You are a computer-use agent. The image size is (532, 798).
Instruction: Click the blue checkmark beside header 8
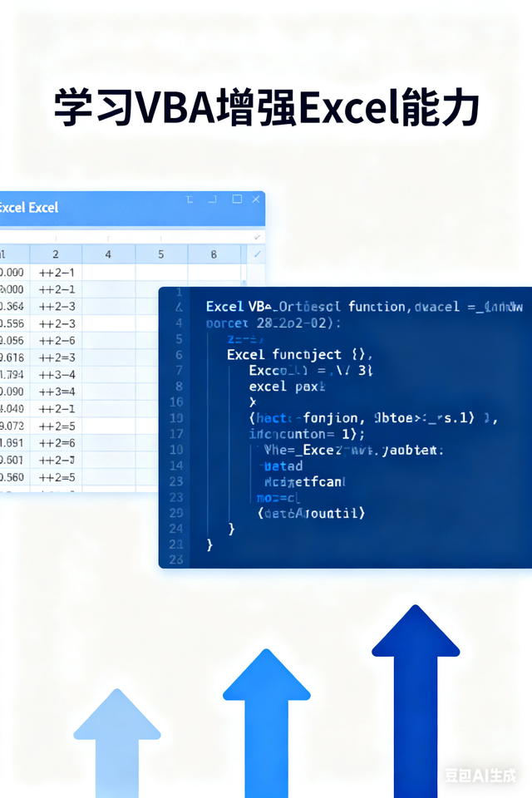point(257,254)
